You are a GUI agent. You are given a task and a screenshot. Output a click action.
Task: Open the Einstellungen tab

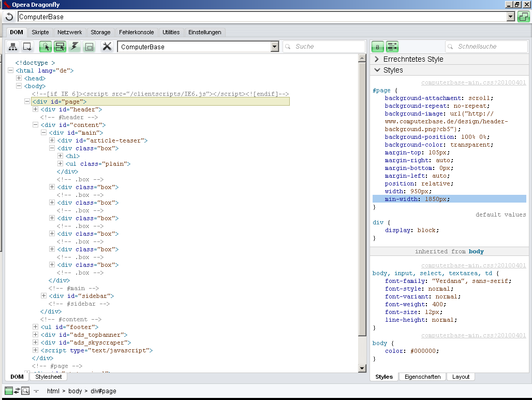point(204,32)
